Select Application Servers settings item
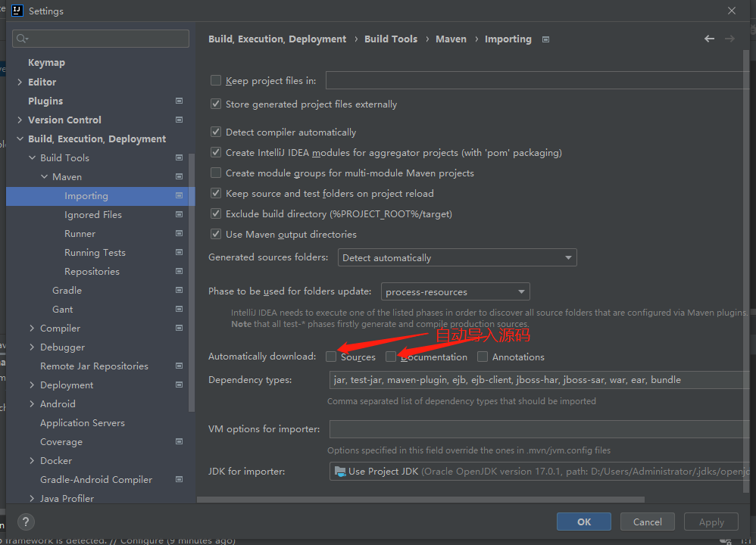The height and width of the screenshot is (545, 756). tap(83, 422)
